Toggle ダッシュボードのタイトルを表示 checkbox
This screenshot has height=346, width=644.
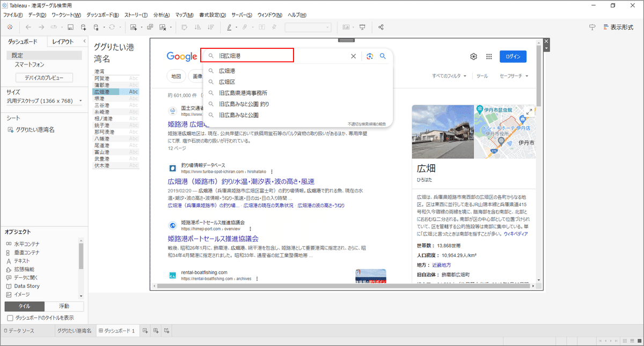click(x=9, y=318)
